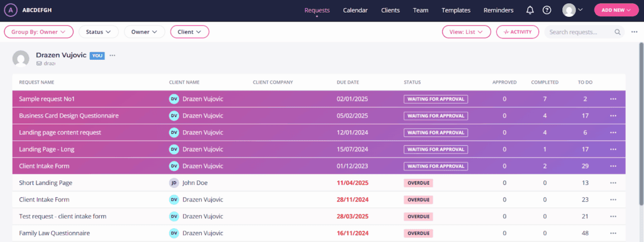The width and height of the screenshot is (644, 242).
Task: Open Test request - client intake form
Action: coord(63,216)
